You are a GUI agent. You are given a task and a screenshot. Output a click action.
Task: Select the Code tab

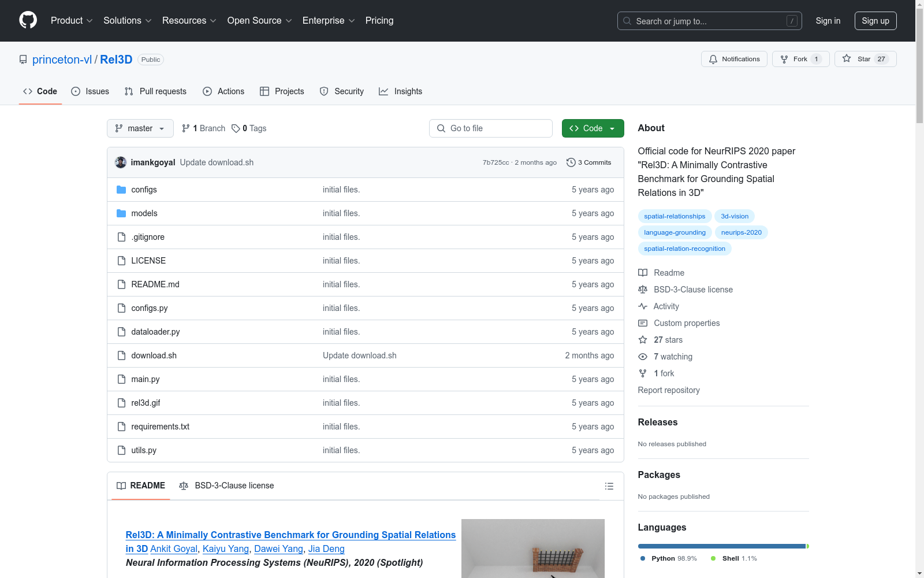click(x=40, y=91)
